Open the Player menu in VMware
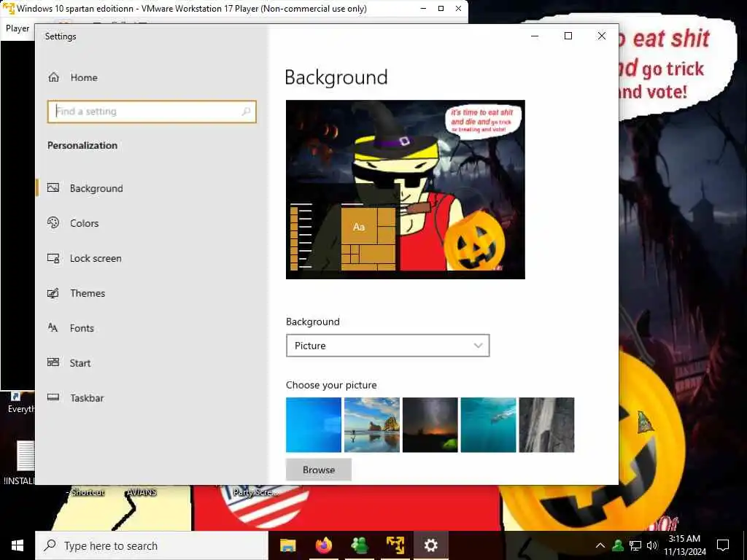747x560 pixels. pyautogui.click(x=18, y=28)
